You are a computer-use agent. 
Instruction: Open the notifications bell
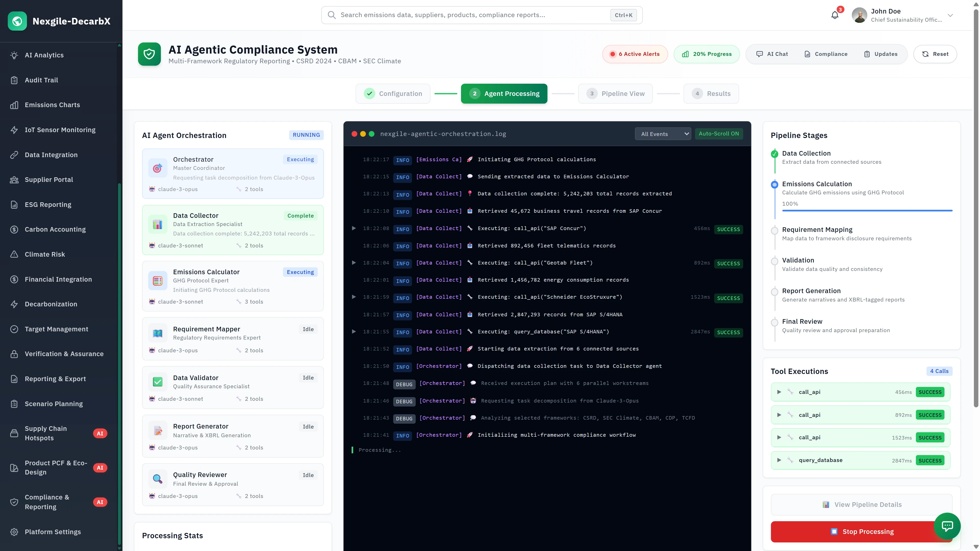(x=835, y=15)
